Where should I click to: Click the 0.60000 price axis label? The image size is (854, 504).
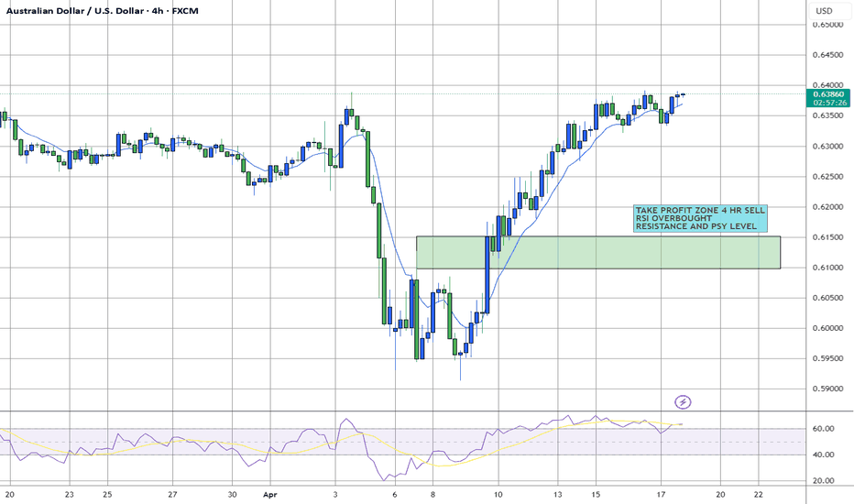[x=827, y=328]
